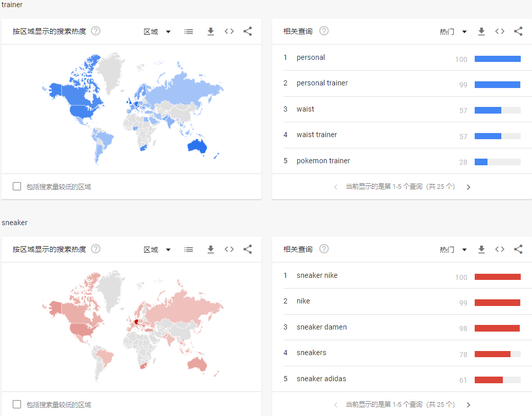Open the sneaker nike related query
Image resolution: width=532 pixels, height=416 pixels.
(317, 275)
